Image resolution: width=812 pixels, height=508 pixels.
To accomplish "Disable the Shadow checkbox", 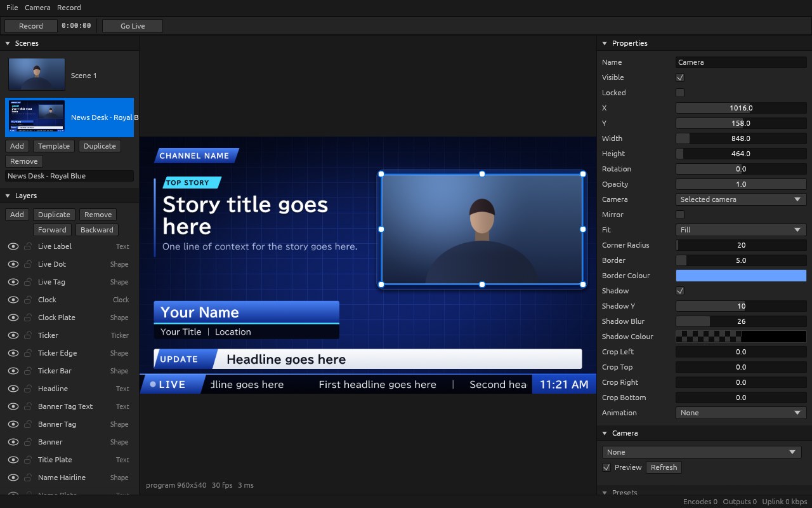I will 680,291.
